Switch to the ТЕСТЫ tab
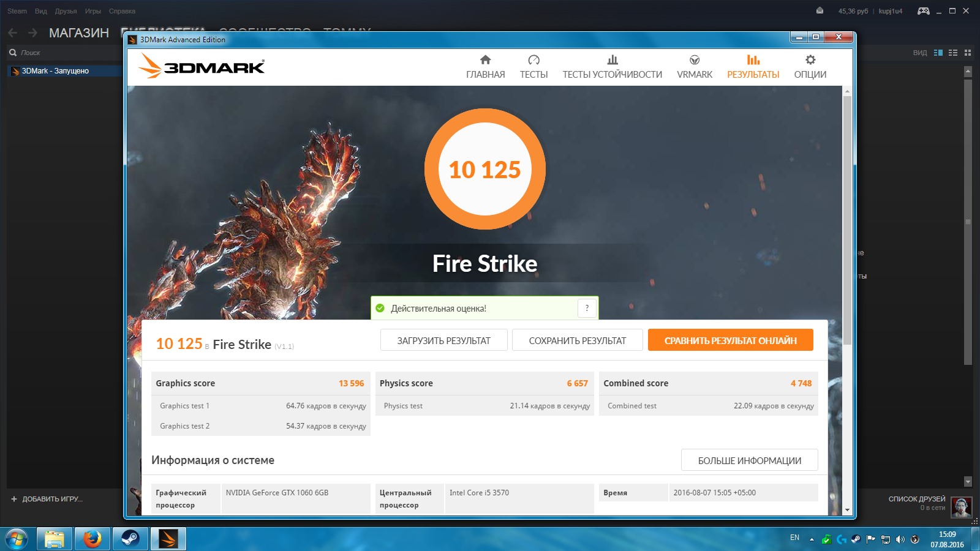This screenshot has height=551, width=980. pos(533,67)
